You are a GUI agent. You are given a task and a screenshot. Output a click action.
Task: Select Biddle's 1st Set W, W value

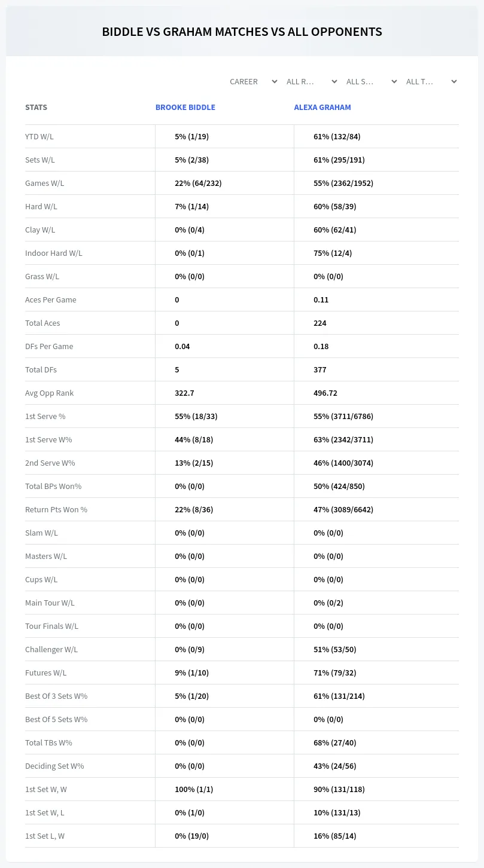(x=194, y=789)
